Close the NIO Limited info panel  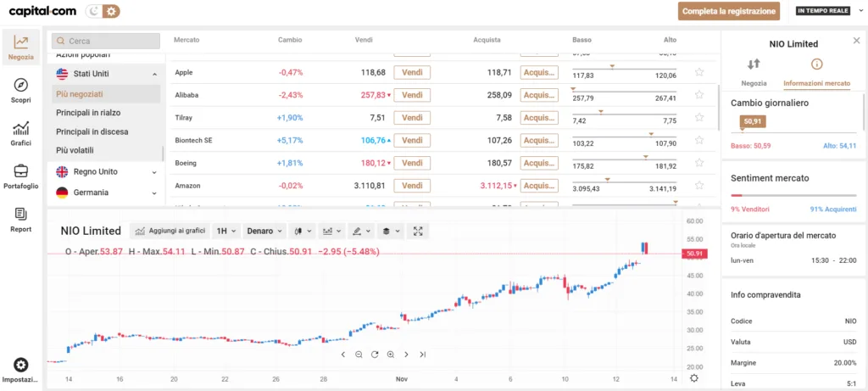point(856,41)
